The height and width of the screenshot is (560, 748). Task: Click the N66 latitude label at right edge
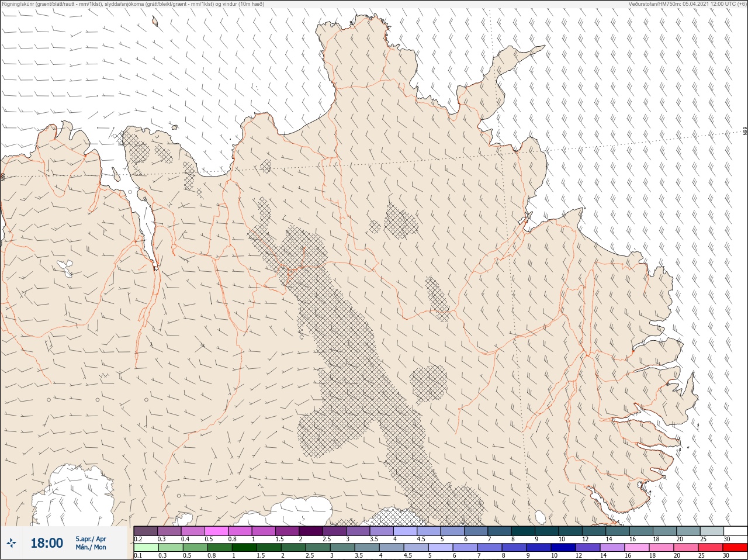745,132
